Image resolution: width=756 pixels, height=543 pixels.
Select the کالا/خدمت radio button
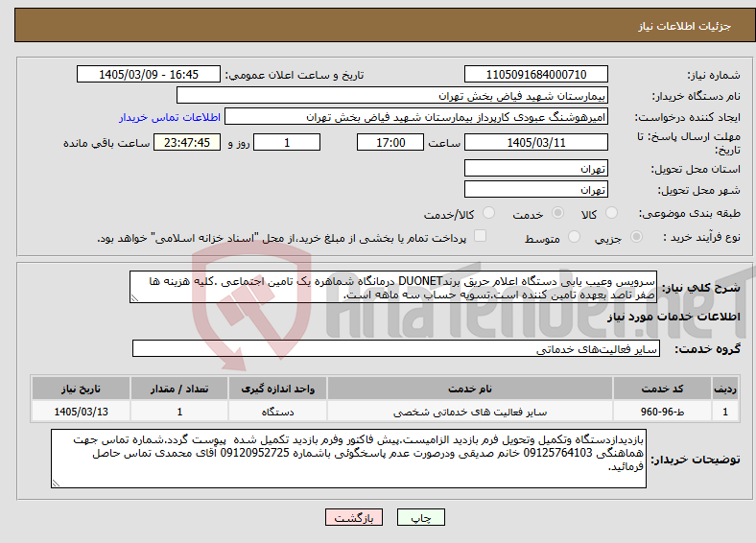click(488, 213)
